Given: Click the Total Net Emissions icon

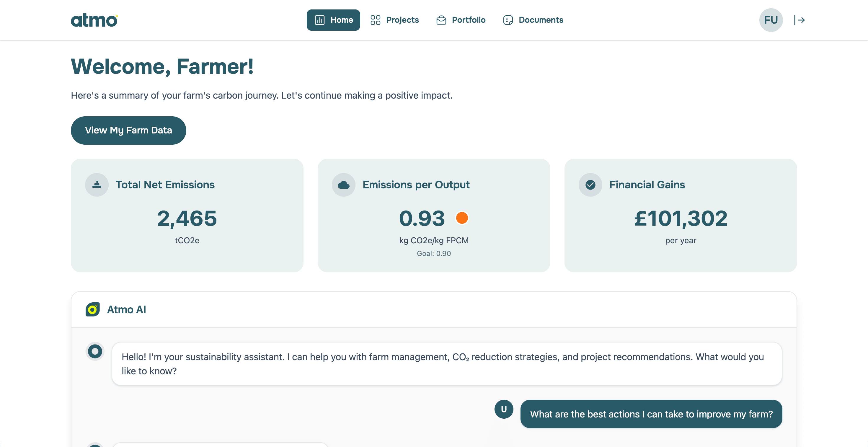Looking at the screenshot, I should pyautogui.click(x=97, y=185).
